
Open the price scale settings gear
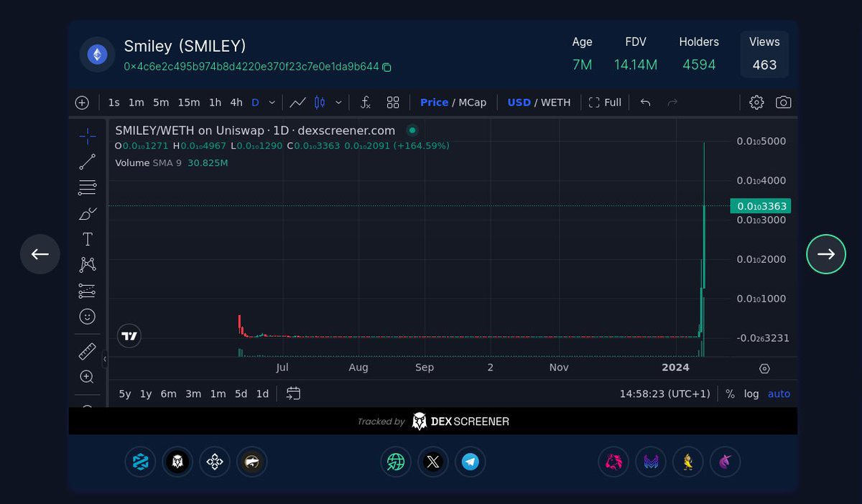(x=765, y=368)
